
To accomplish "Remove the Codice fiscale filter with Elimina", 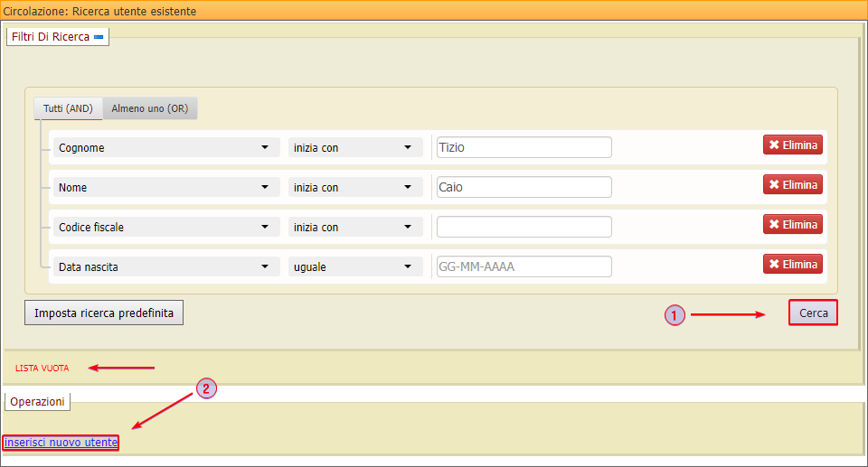I will point(792,224).
